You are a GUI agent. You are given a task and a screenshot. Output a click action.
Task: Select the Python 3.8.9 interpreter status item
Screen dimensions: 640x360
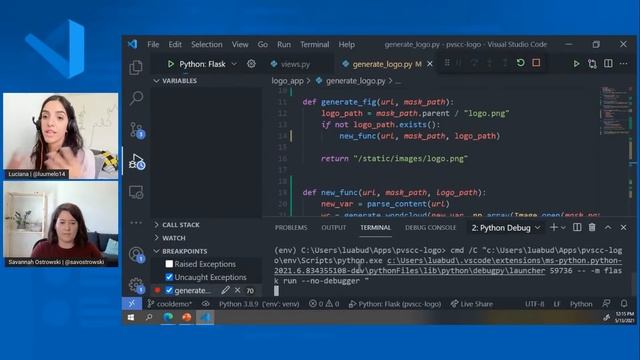tap(259, 304)
